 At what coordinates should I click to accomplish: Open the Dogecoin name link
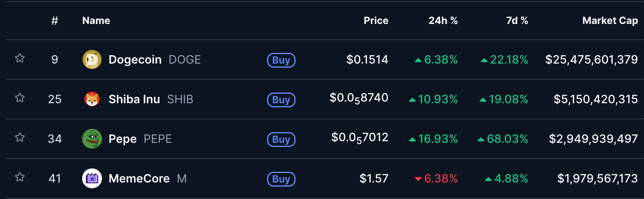click(x=135, y=60)
